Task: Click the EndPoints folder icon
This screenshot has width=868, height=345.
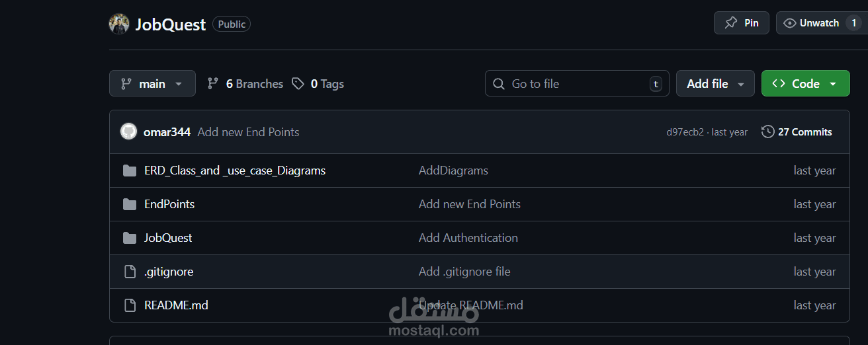Action: (x=130, y=204)
